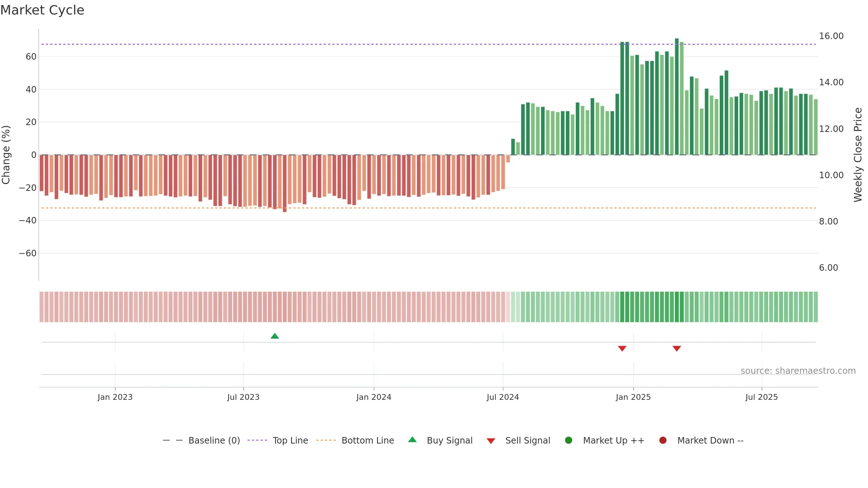Click the purple dotted line swatch in legend
Viewport: 868px width, 488px height.
click(x=257, y=440)
